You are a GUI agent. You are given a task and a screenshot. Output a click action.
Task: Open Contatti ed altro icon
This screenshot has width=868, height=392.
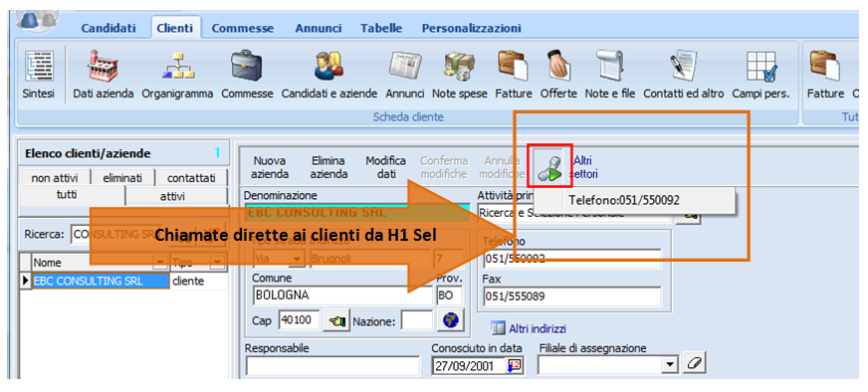point(684,76)
